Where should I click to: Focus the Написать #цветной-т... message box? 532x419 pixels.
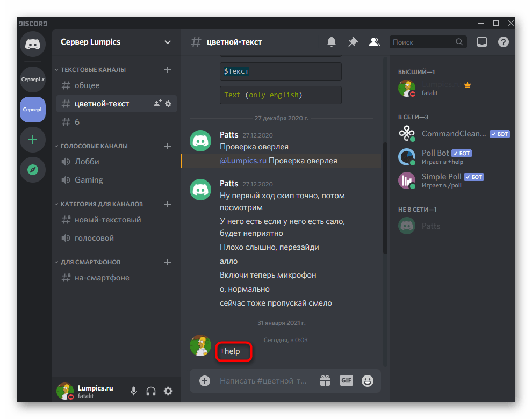point(263,381)
